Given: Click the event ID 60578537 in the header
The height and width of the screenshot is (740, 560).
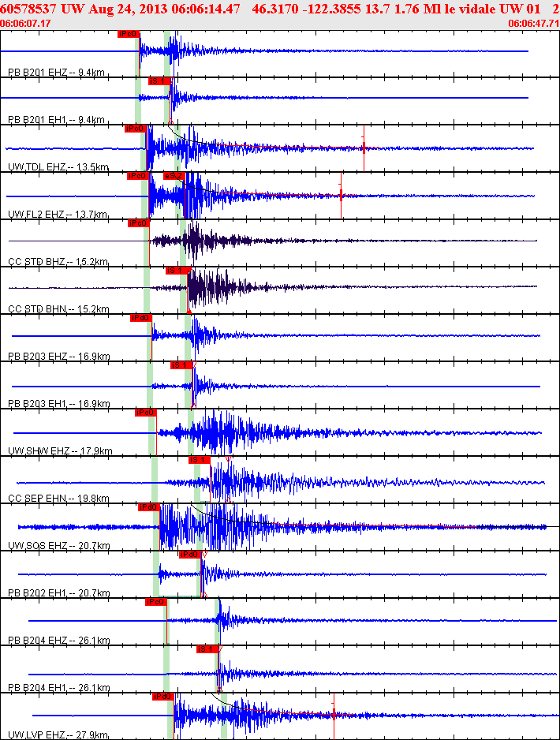Looking at the screenshot, I should pyautogui.click(x=28, y=9).
